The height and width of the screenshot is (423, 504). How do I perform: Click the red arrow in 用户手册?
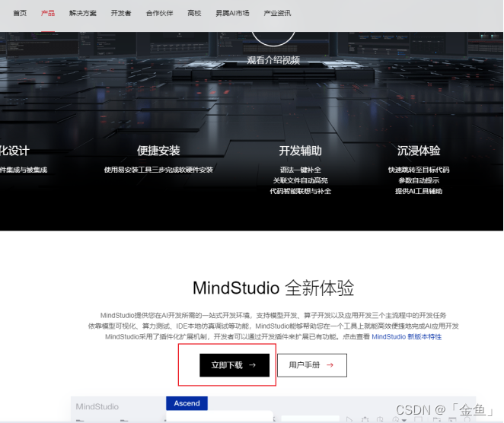pyautogui.click(x=330, y=365)
